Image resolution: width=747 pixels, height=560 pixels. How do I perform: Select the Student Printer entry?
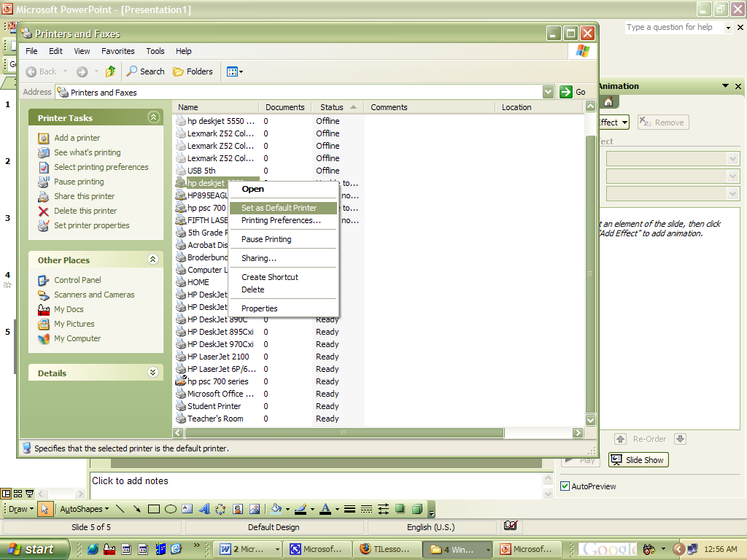coord(214,406)
